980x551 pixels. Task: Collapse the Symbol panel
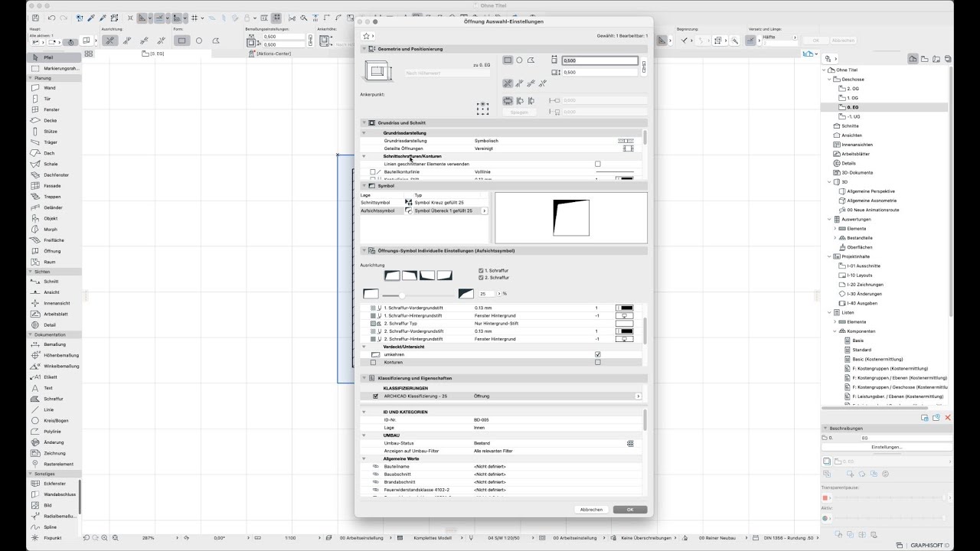coord(364,185)
